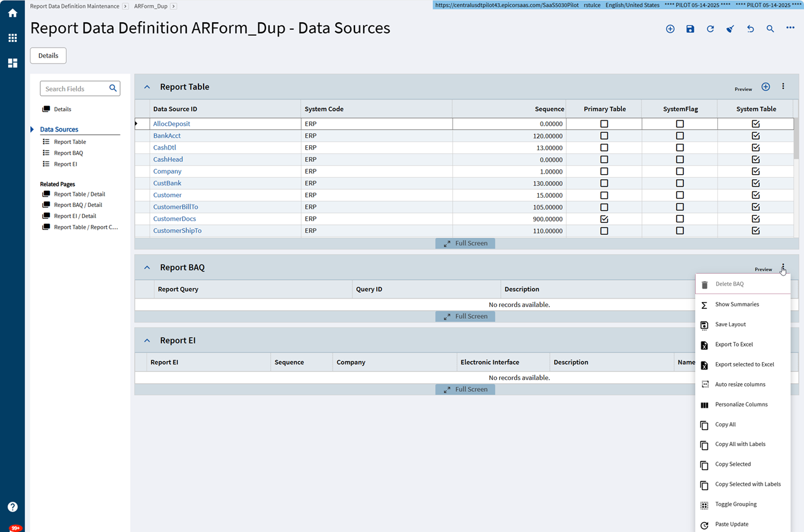Collapse the Report EI panel
Image resolution: width=804 pixels, height=532 pixels.
click(x=147, y=340)
